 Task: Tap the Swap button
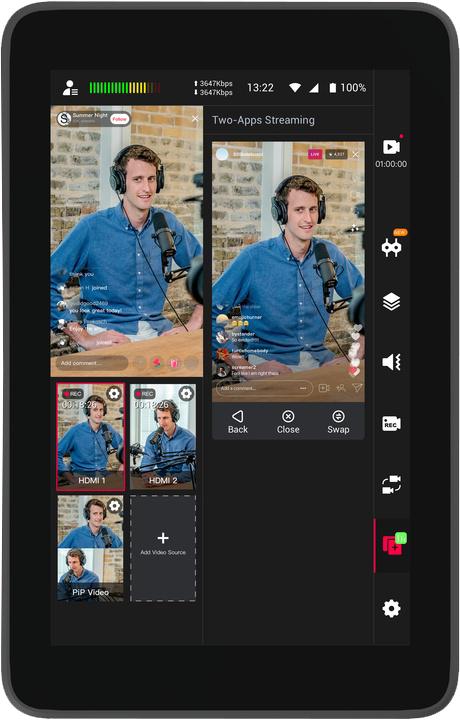click(x=338, y=422)
